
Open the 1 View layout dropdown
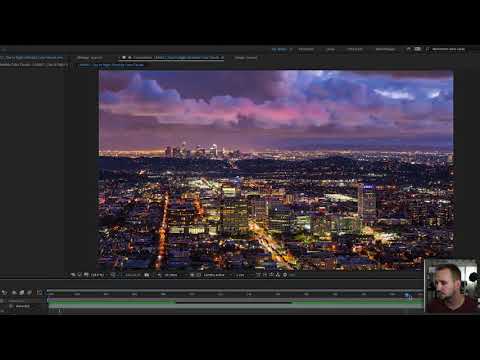241,275
